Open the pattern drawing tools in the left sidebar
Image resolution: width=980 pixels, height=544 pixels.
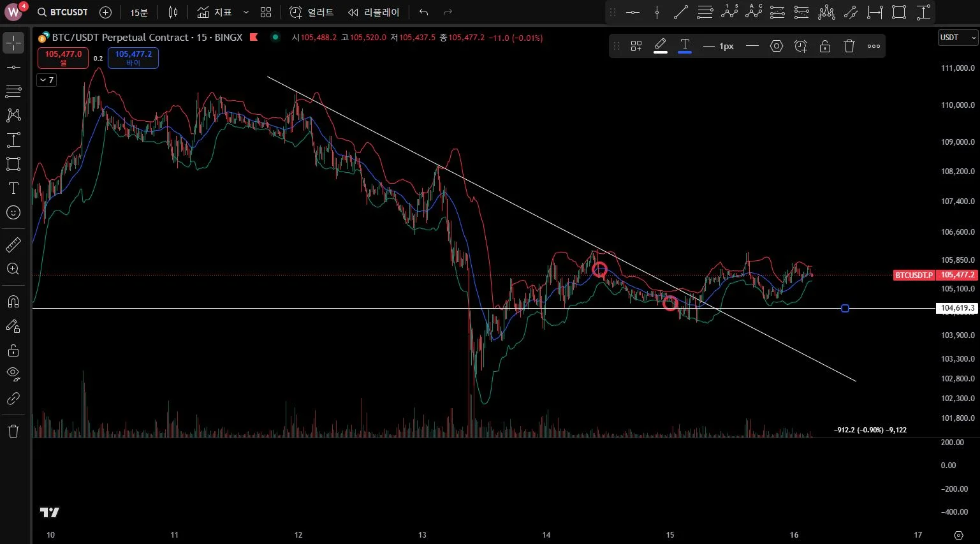13,115
